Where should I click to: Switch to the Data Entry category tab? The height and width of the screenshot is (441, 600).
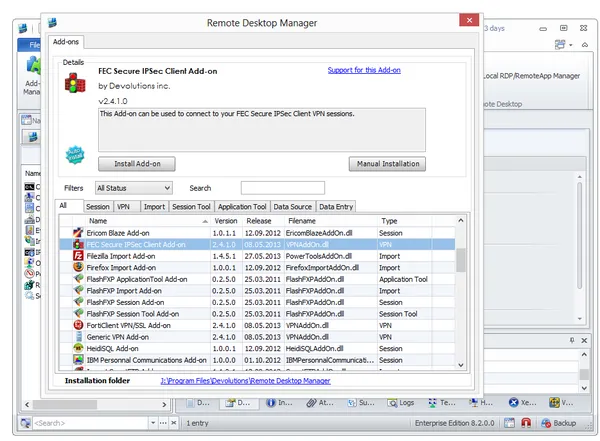coord(336,207)
